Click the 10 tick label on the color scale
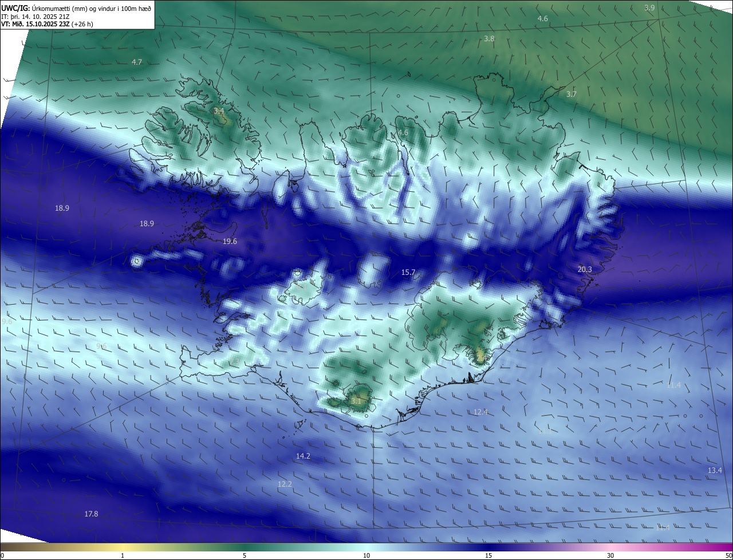733x560 pixels. tap(366, 555)
